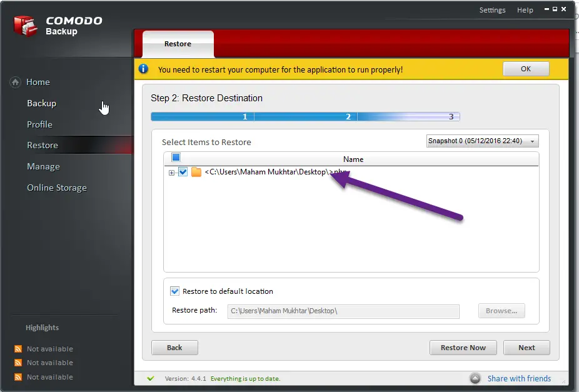Open Online Storage in sidebar

(57, 188)
